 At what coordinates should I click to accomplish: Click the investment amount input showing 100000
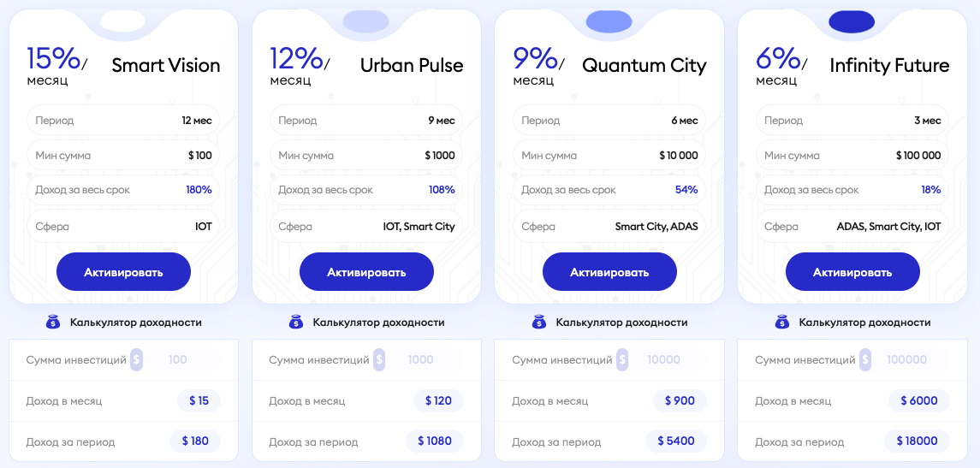(x=911, y=360)
